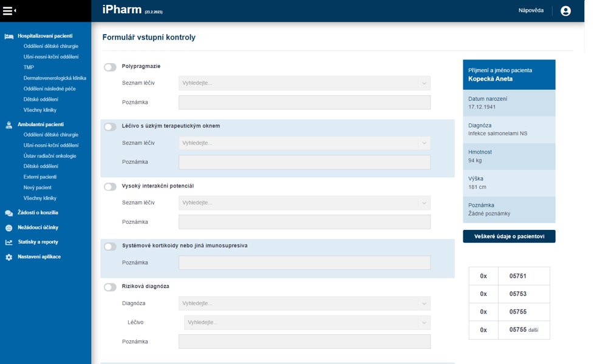Open the Nápověda help link
Image resolution: width=597 pixels, height=364 pixels.
click(531, 10)
